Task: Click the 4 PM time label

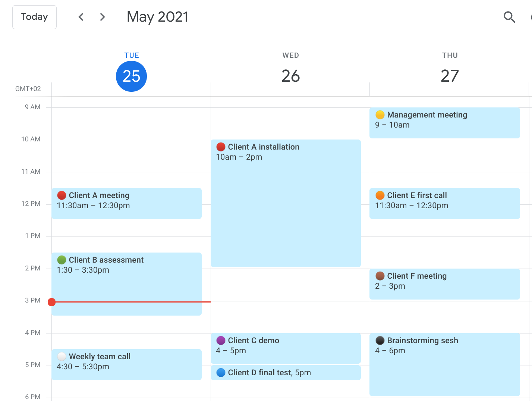Action: 33,333
